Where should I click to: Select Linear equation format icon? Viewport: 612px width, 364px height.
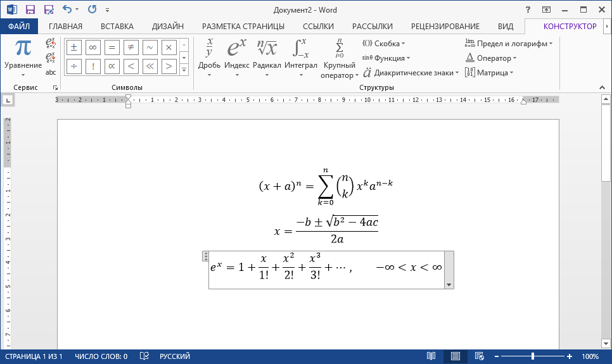point(51,58)
